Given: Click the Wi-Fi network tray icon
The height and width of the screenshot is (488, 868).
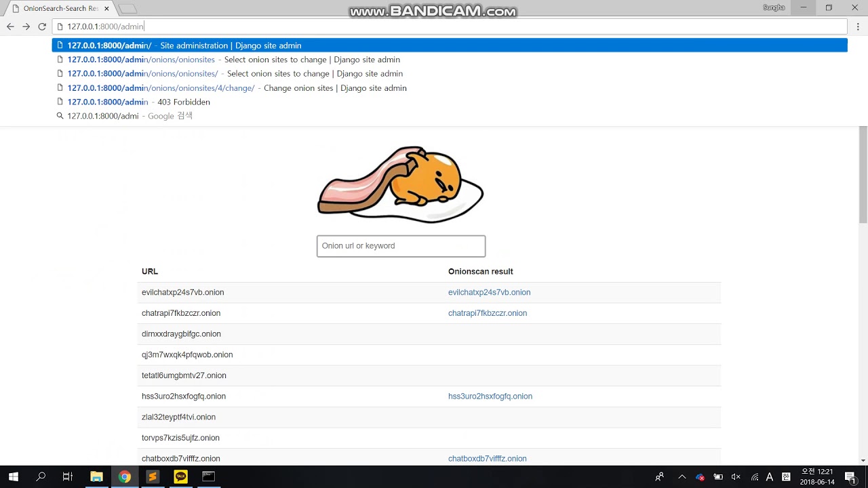Looking at the screenshot, I should coord(754,476).
